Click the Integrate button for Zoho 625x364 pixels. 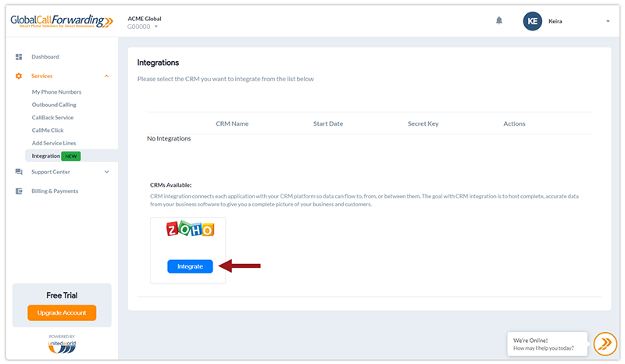point(190,266)
